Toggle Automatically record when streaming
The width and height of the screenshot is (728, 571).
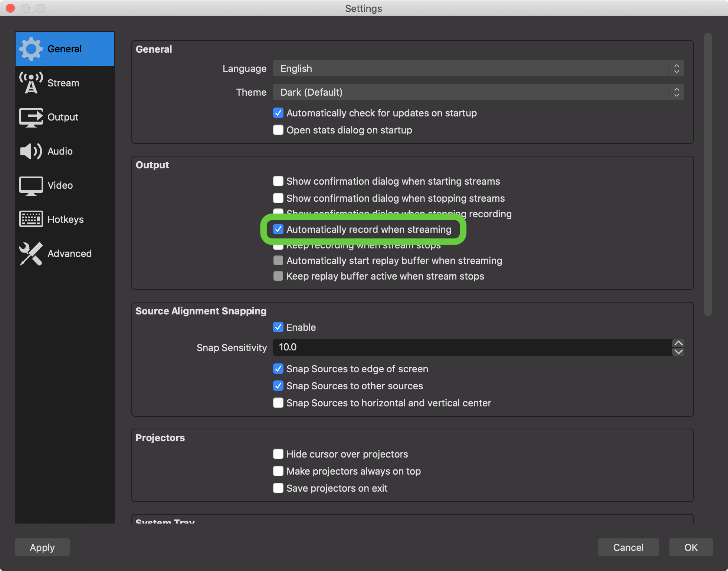(x=278, y=229)
